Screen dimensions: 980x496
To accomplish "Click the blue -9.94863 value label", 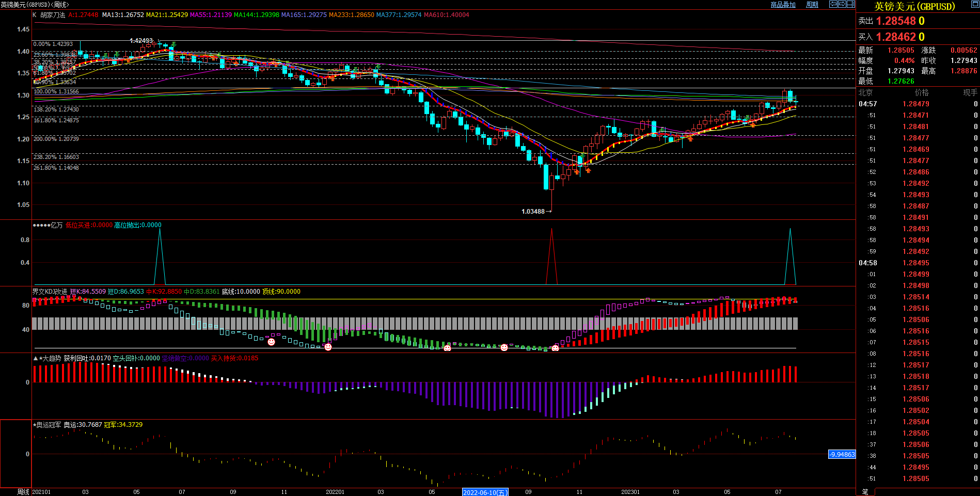I will click(842, 454).
